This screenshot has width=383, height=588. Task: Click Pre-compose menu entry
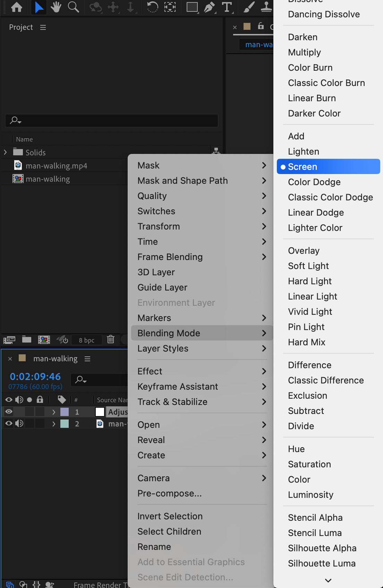pyautogui.click(x=169, y=493)
